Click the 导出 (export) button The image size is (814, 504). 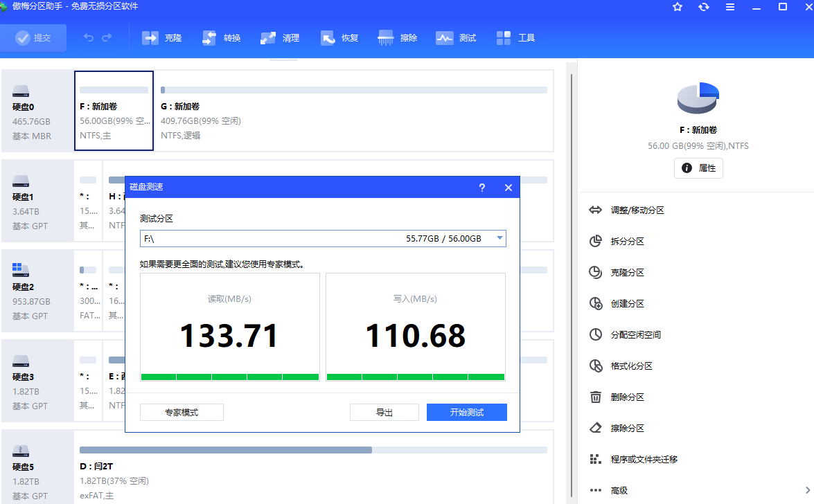pyautogui.click(x=384, y=413)
